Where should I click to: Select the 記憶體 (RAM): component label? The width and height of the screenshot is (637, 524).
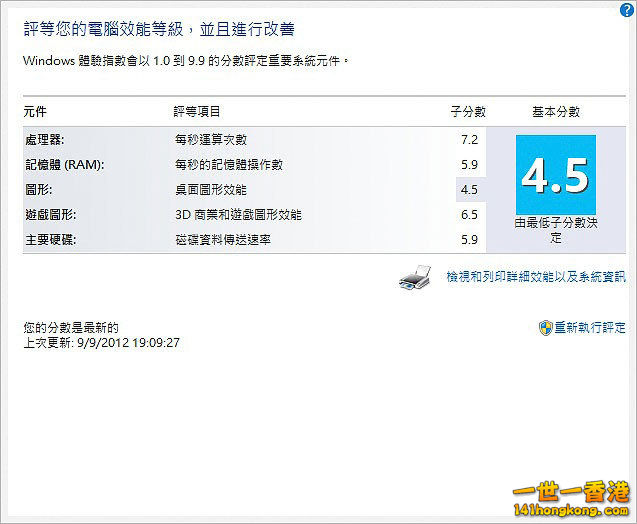[65, 165]
